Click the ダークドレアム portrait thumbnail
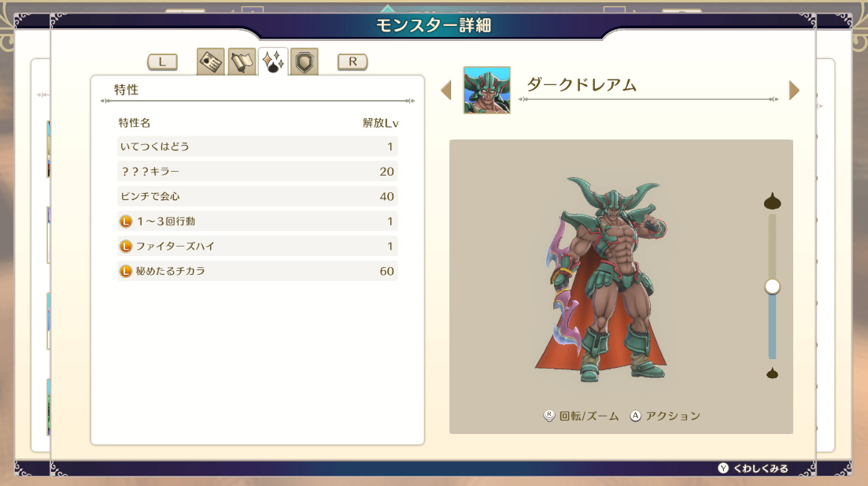This screenshot has height=486, width=868. click(486, 91)
